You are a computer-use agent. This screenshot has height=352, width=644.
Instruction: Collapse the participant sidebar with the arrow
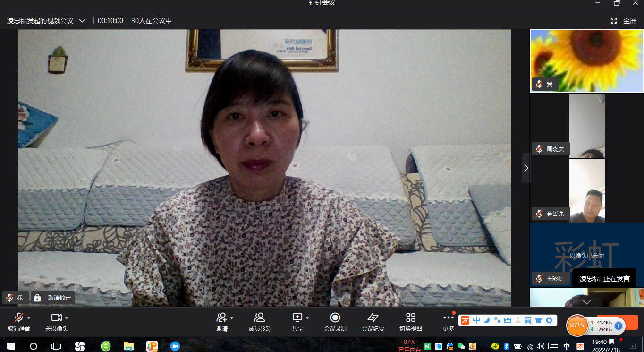[x=526, y=168]
